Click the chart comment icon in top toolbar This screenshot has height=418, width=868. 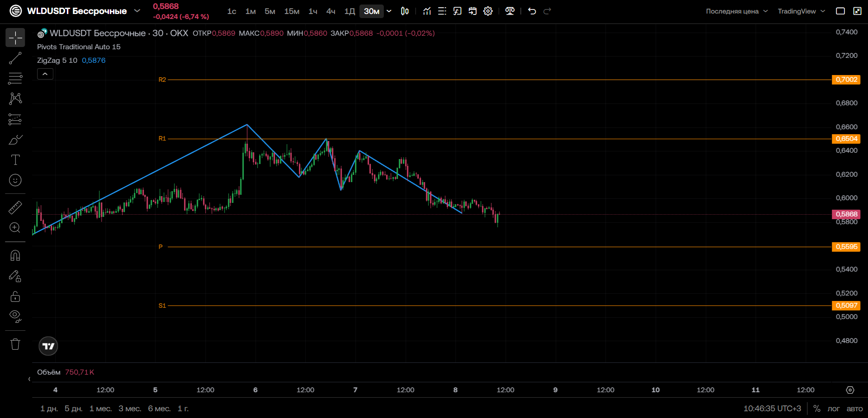coord(458,11)
